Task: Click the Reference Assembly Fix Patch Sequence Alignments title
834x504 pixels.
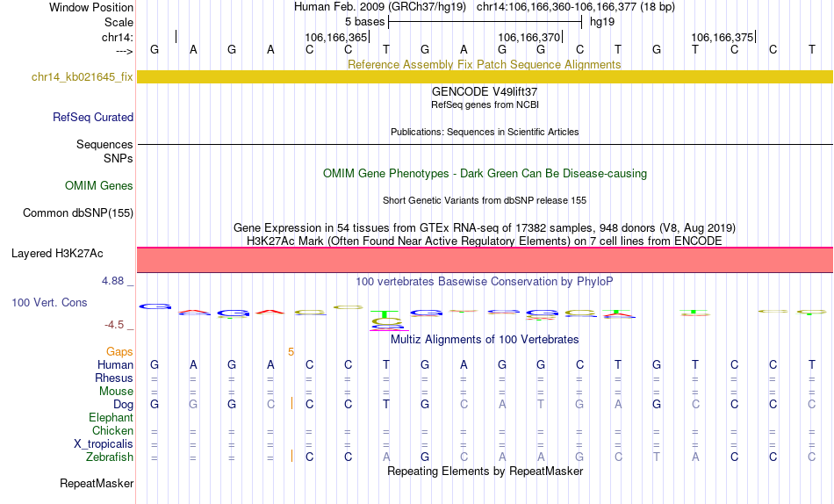Action: point(484,64)
